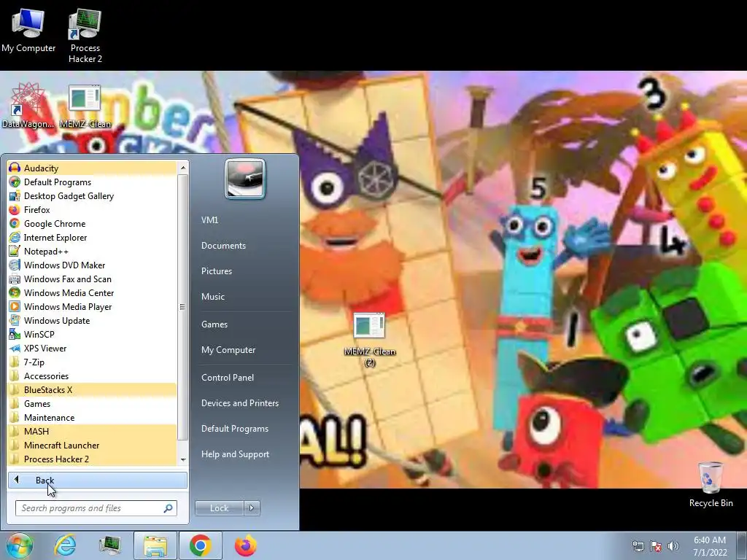Image resolution: width=747 pixels, height=560 pixels.
Task: Open Documents from the right pane
Action: 223,245
